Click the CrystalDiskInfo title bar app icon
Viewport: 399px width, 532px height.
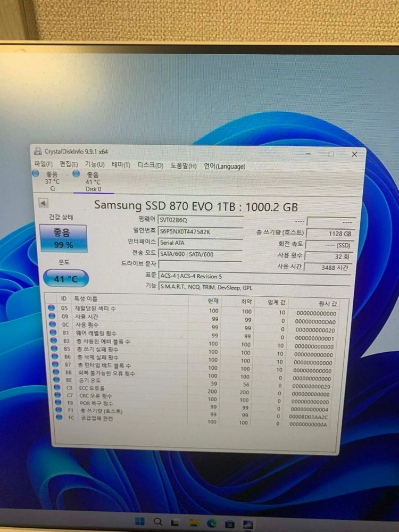tap(38, 151)
